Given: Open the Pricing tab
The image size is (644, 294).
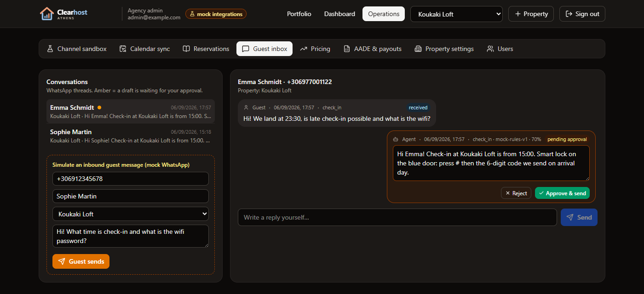Looking at the screenshot, I should 315,49.
